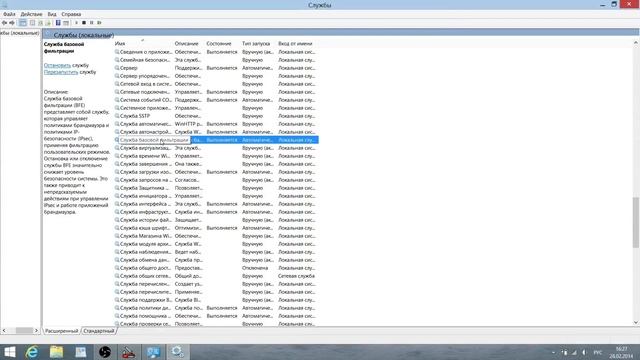The height and width of the screenshot is (360, 640).
Task: Select the Служба SSTP row
Action: click(216, 116)
